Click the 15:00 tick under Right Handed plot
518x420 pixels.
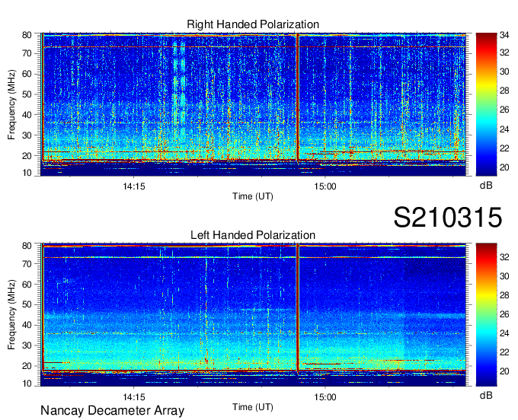click(x=325, y=186)
